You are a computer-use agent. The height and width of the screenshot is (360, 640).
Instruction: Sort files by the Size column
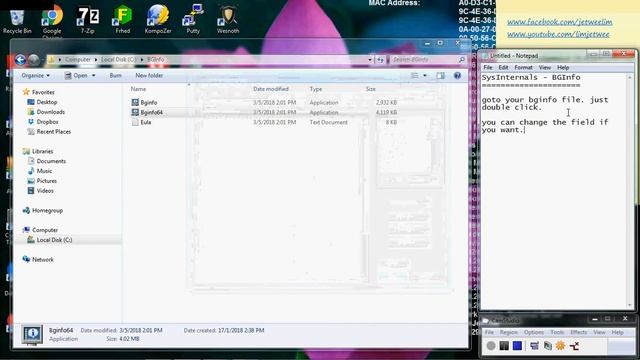[x=371, y=89]
